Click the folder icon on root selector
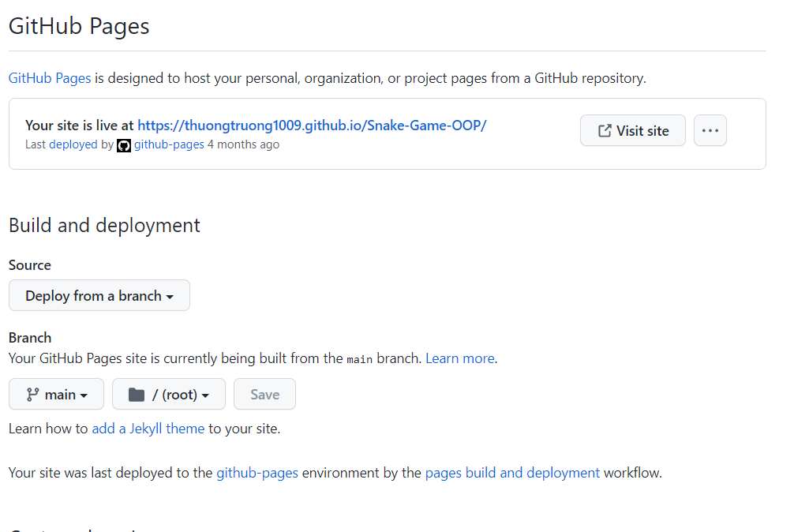 coord(137,395)
